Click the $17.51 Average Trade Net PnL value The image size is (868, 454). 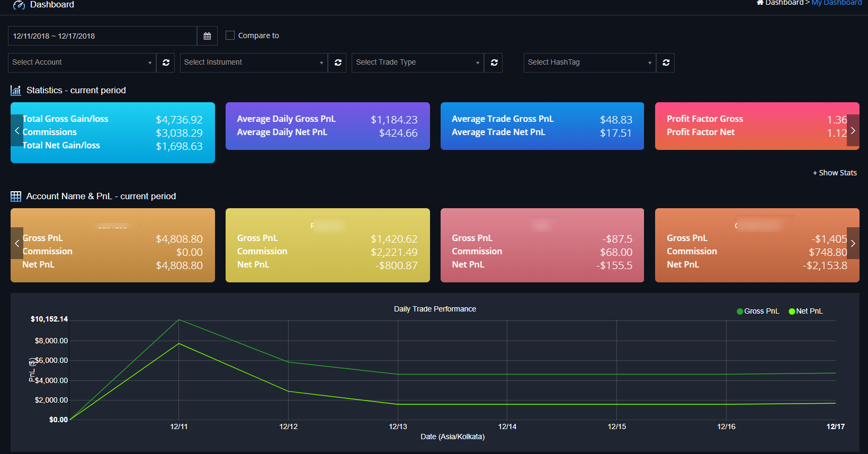pos(616,133)
